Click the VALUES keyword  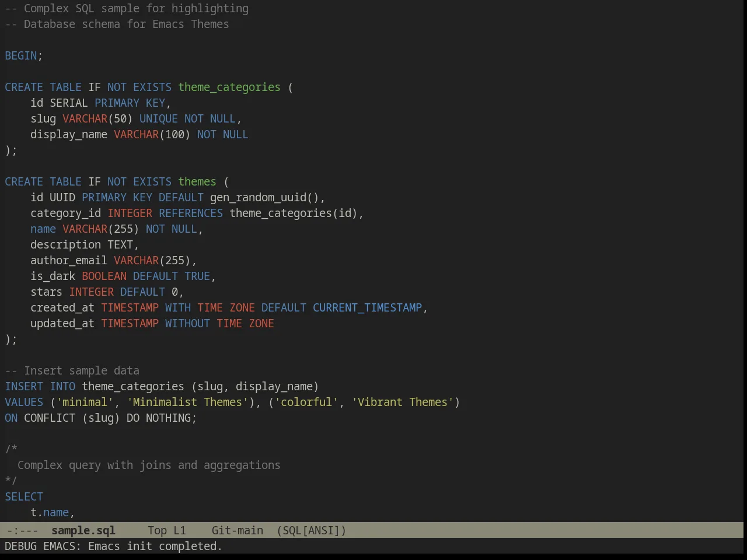click(24, 402)
